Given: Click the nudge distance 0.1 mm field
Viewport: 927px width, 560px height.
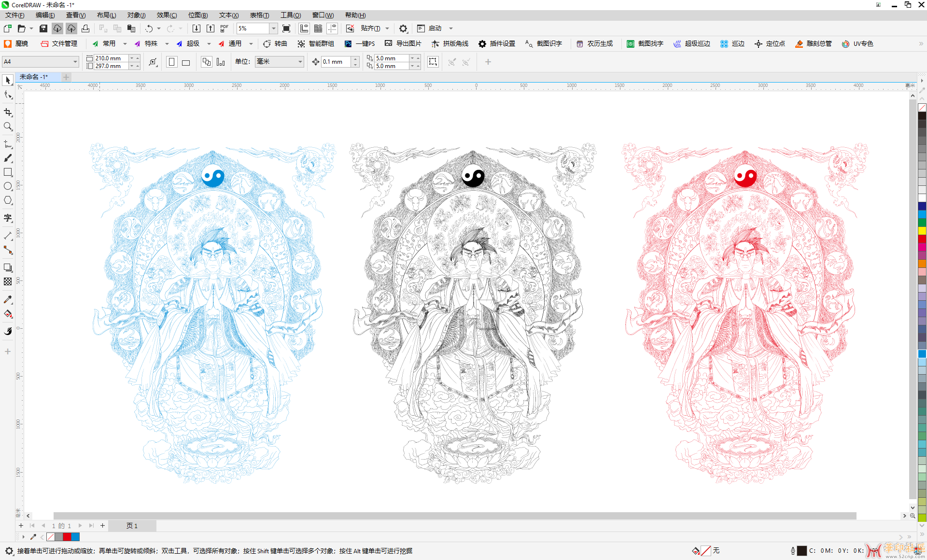Looking at the screenshot, I should [x=336, y=62].
